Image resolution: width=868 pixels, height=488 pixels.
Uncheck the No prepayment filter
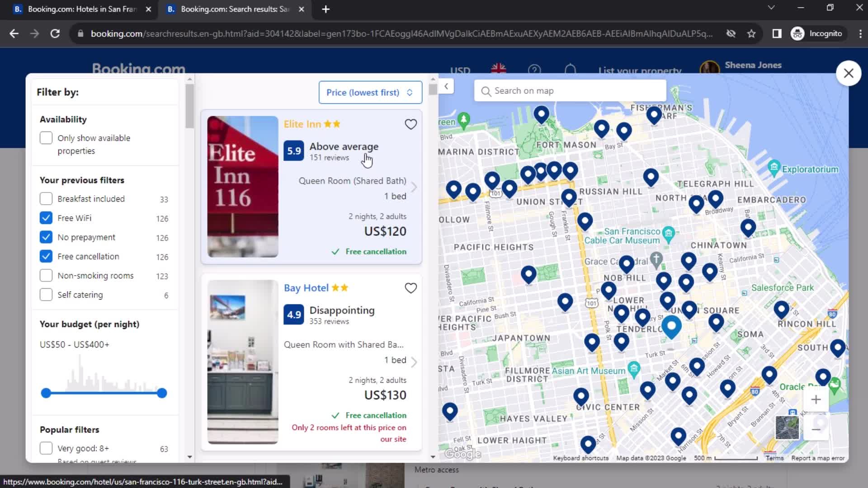pyautogui.click(x=46, y=237)
